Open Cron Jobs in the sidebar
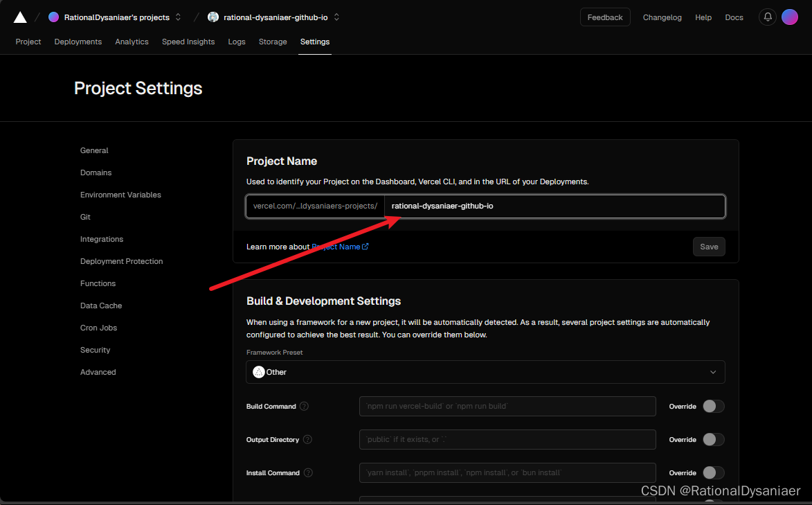Viewport: 812px width, 505px height. pos(98,328)
